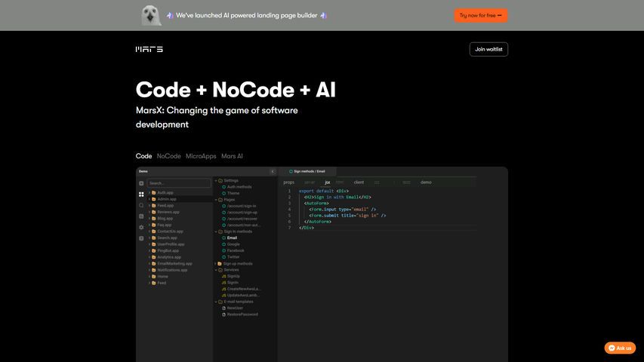
Task: Open the /account/sign-in page item
Action: point(242,206)
